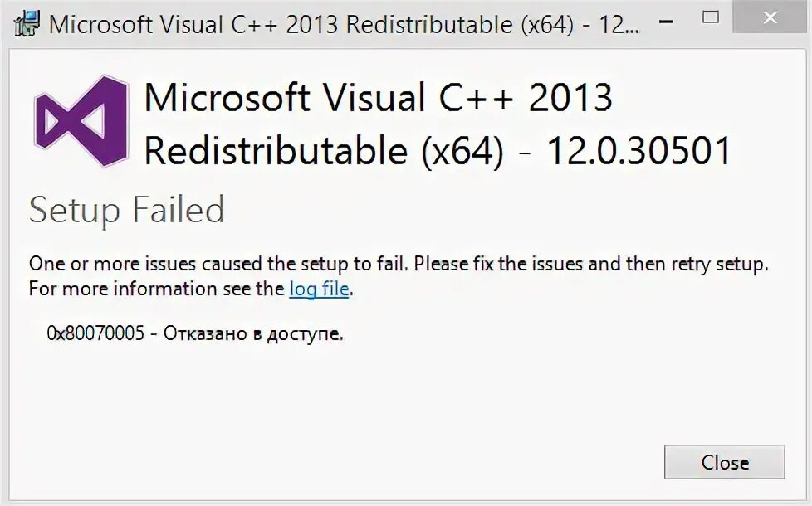Click the Redistributable word in the heading
The width and height of the screenshot is (812, 506).
[x=276, y=151]
